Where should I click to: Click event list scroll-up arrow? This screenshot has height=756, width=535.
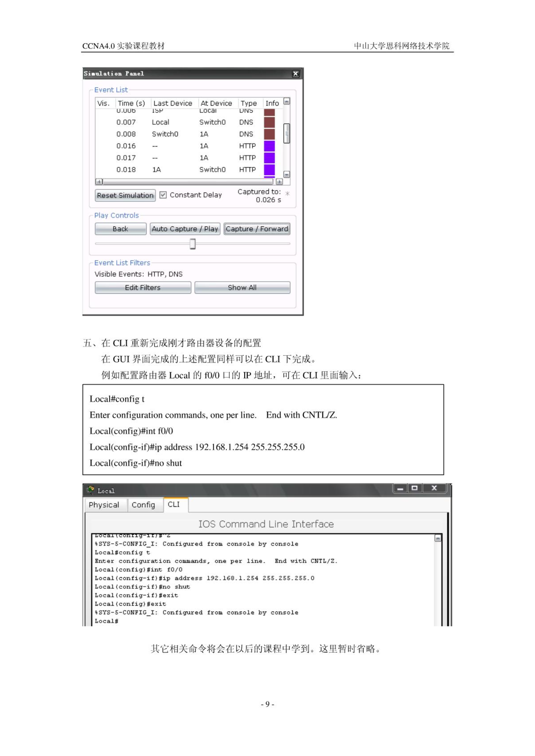287,101
